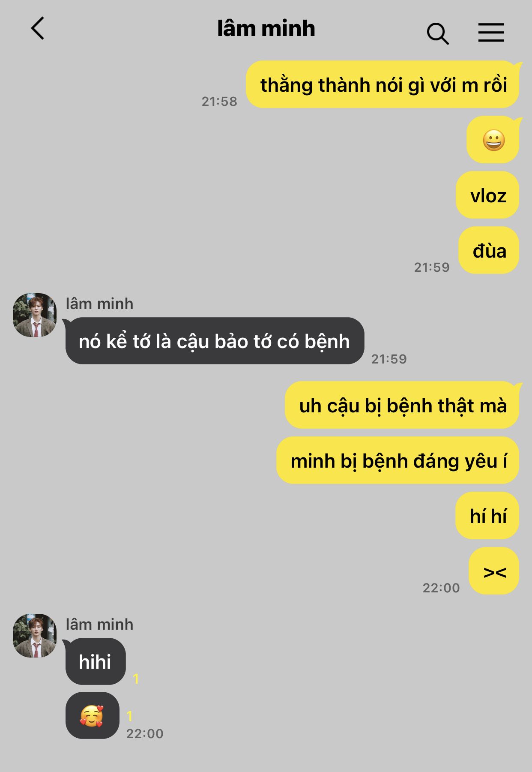Image resolution: width=532 pixels, height=772 pixels.
Task: Select the "hí hí" message bubble
Action: click(x=487, y=516)
